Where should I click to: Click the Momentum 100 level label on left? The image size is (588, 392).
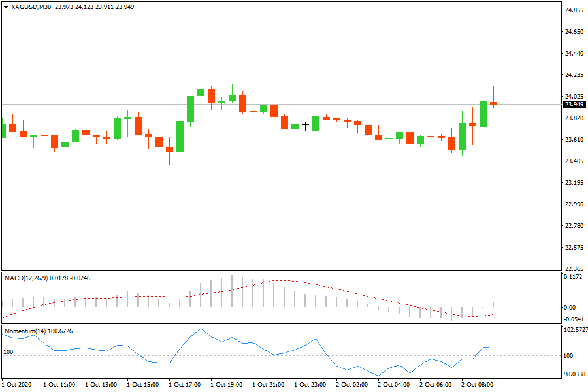click(x=8, y=352)
